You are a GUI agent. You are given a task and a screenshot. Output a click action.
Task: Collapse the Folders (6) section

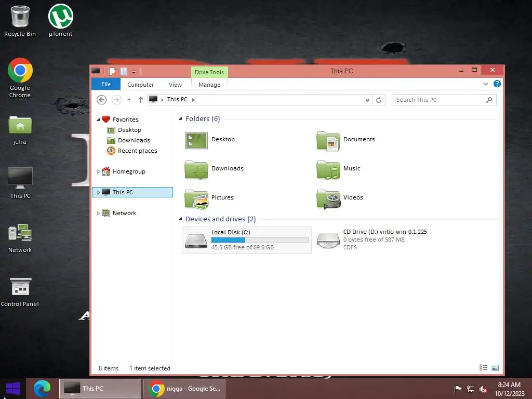pyautogui.click(x=180, y=119)
